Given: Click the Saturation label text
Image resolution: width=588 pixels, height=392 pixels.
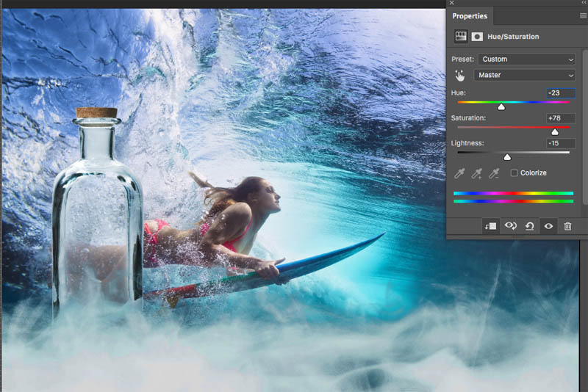Looking at the screenshot, I should (x=468, y=118).
